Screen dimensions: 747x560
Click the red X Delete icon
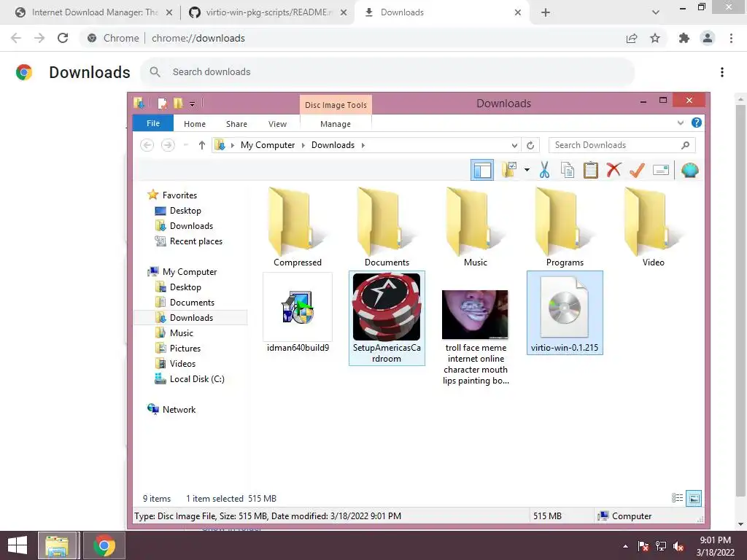click(x=614, y=169)
